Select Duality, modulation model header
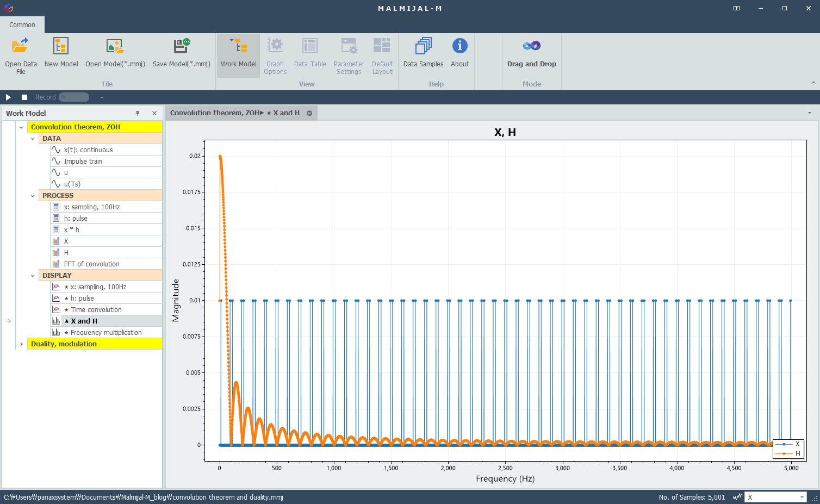820x504 pixels. coord(95,344)
